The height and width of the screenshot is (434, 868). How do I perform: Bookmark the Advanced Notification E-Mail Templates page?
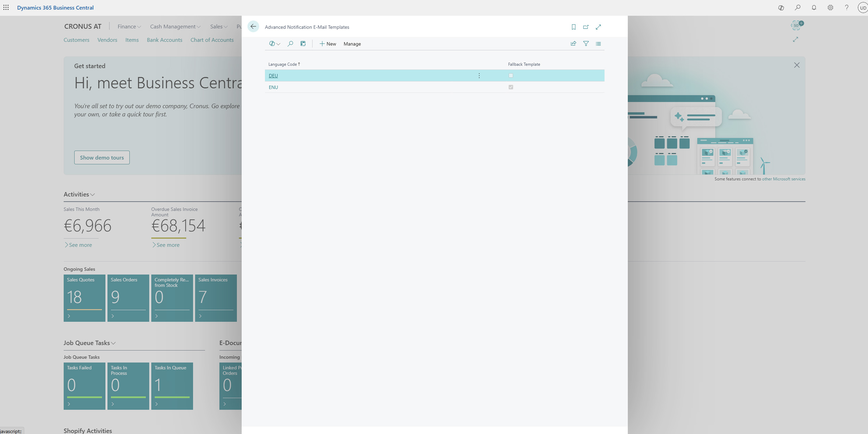coord(573,27)
